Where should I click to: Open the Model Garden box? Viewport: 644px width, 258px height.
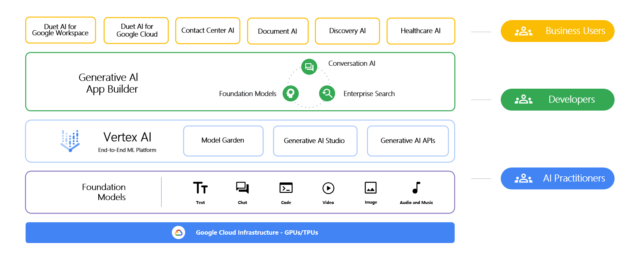pos(223,141)
